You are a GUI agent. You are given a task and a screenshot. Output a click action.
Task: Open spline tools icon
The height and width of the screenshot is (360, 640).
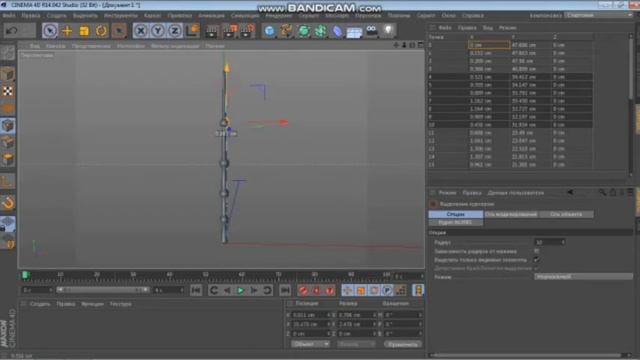287,31
